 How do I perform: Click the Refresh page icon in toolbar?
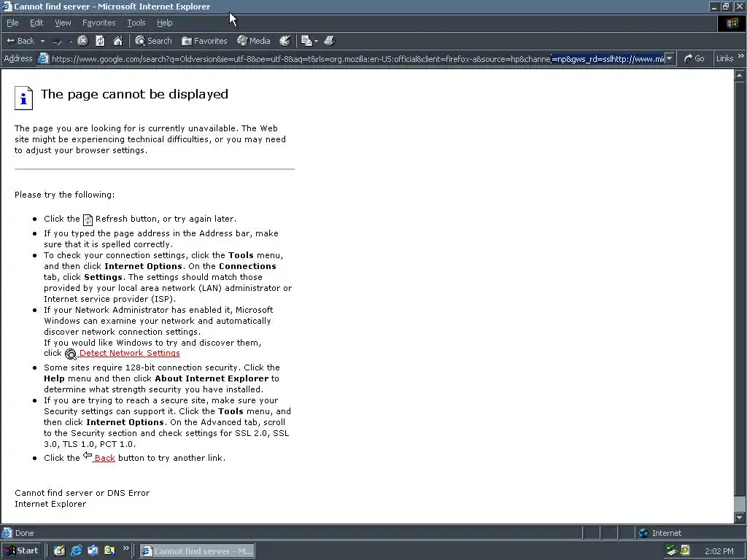point(100,41)
